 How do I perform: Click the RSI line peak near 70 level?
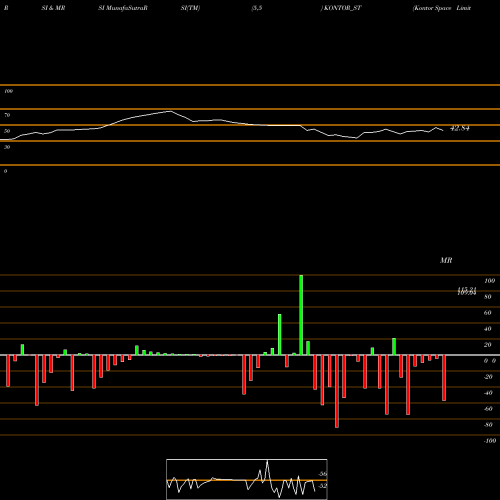(x=171, y=111)
